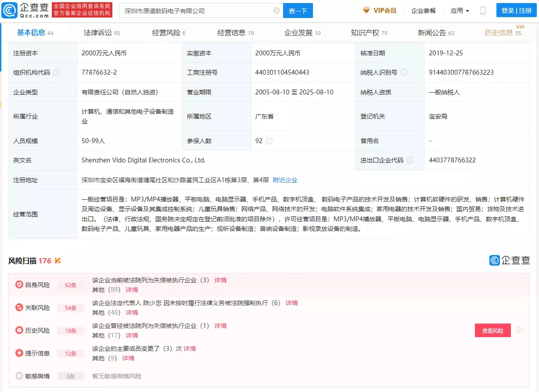Open 详情 for 其他 (89)
This screenshot has width=539, height=392.
pos(132,290)
